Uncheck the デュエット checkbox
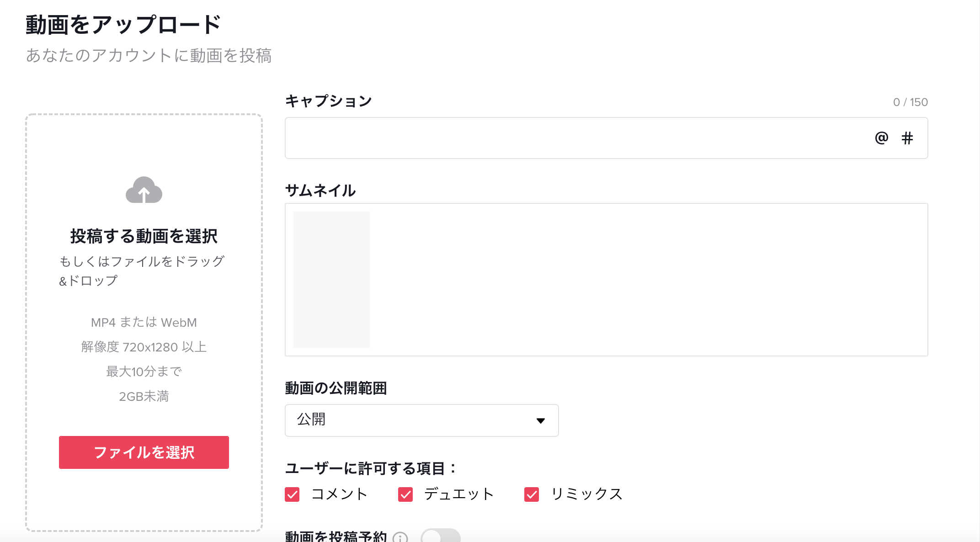Image resolution: width=980 pixels, height=542 pixels. click(405, 494)
